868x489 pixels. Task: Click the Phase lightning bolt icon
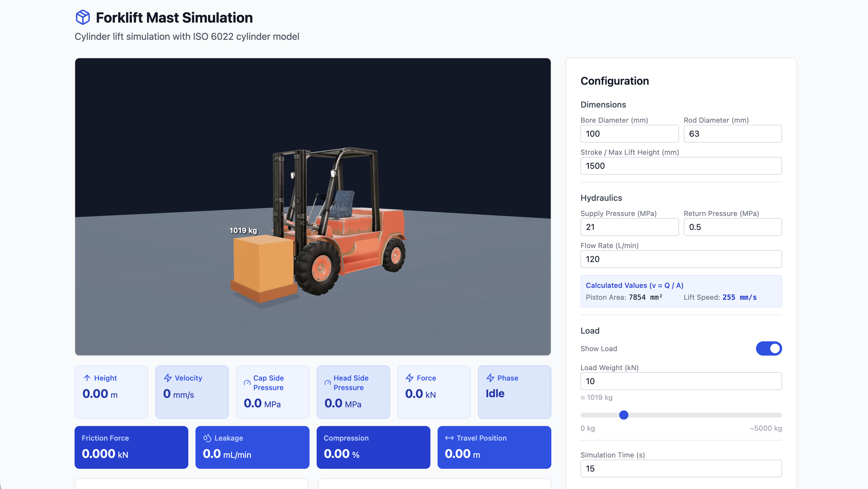[x=490, y=378]
